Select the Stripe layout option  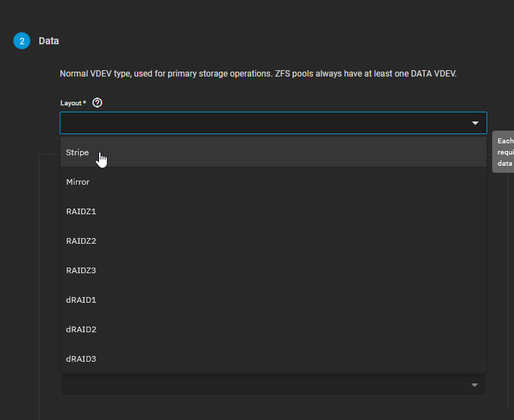77,152
